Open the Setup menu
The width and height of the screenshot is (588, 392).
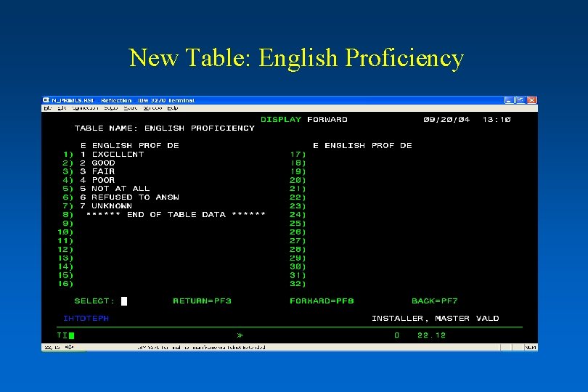pyautogui.click(x=111, y=108)
